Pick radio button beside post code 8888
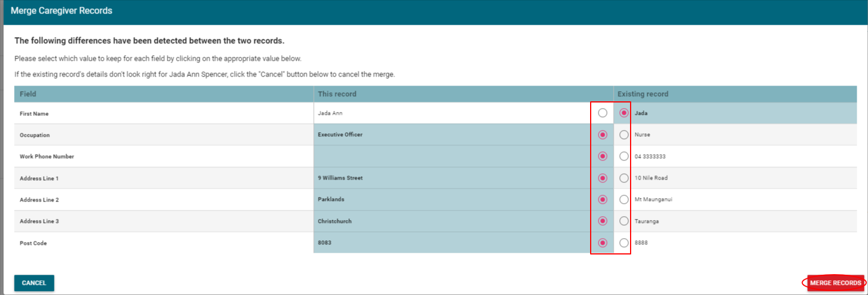The width and height of the screenshot is (868, 295). click(624, 243)
